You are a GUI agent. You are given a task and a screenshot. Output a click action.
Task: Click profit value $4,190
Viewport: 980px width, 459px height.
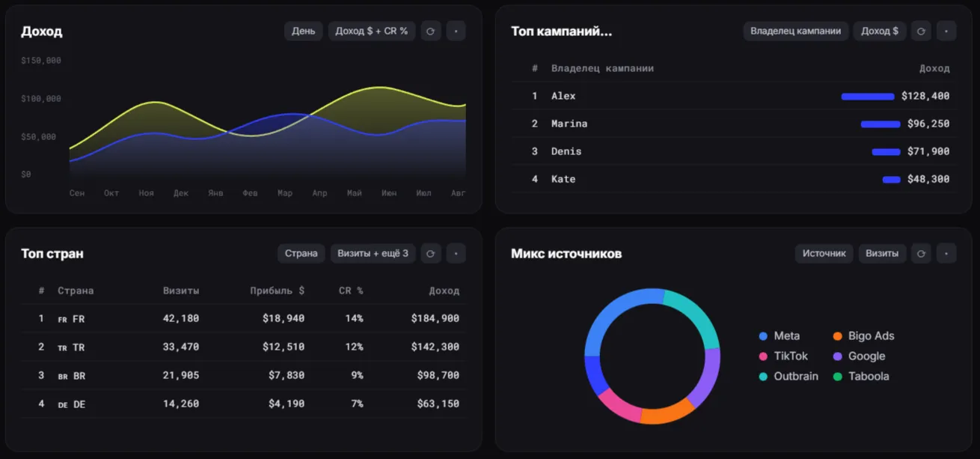click(x=287, y=404)
